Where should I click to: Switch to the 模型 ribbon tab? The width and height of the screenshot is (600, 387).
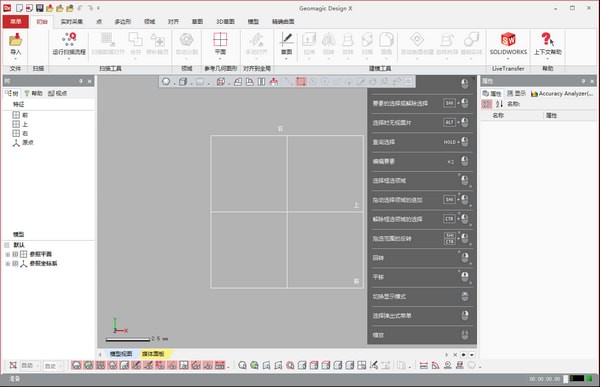[253, 22]
